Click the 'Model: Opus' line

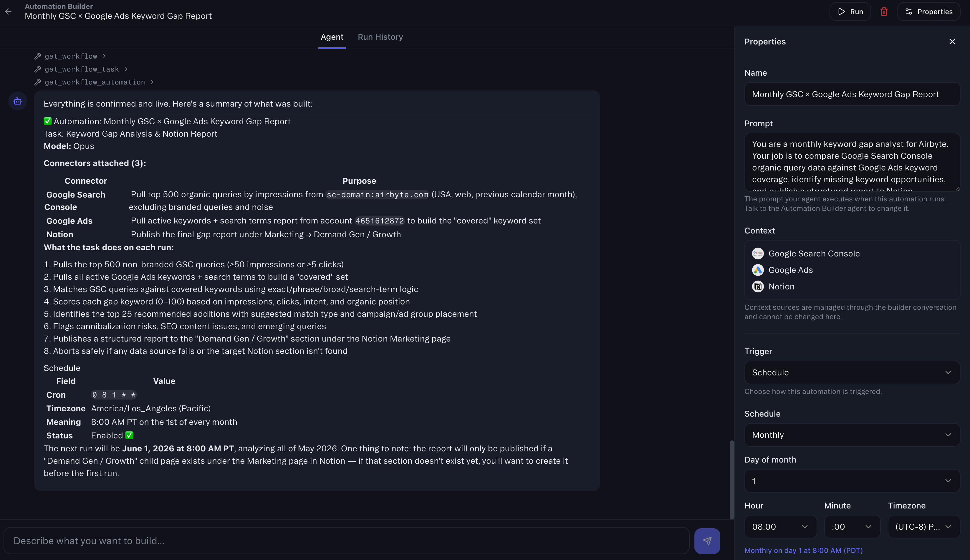[69, 146]
